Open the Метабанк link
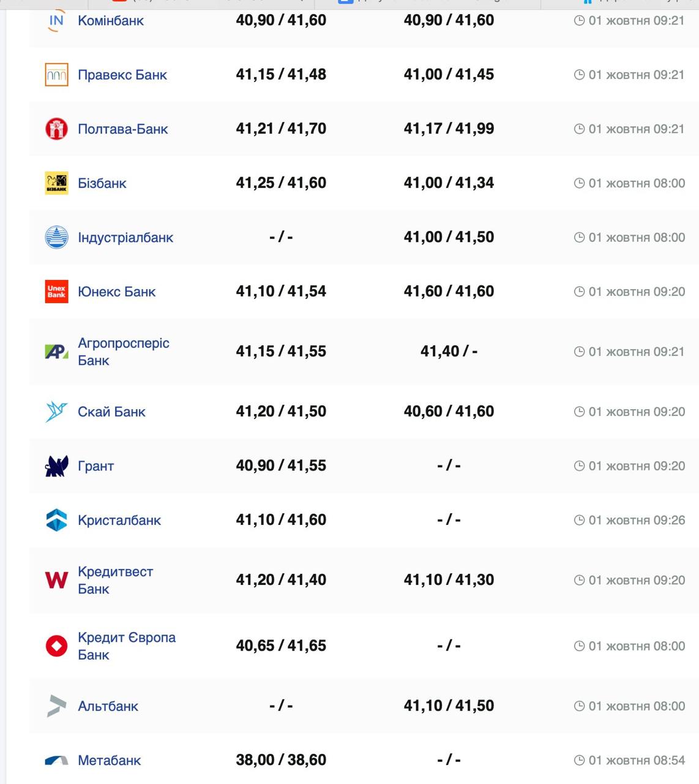Screen dimensions: 699x784 (x=109, y=760)
